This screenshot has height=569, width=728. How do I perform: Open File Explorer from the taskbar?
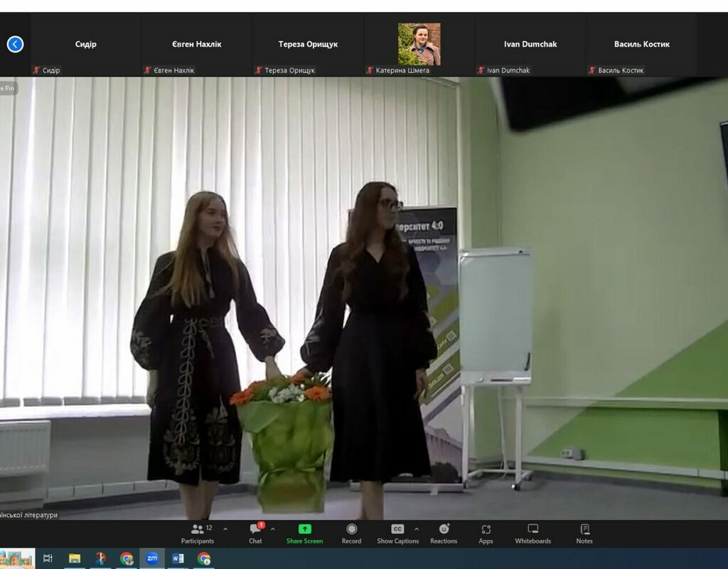click(74, 558)
